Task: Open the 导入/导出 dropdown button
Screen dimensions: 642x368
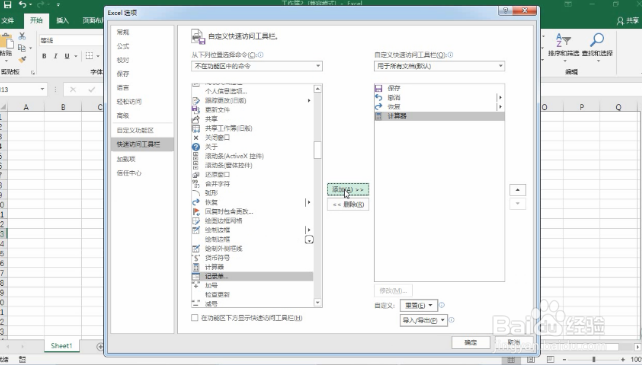Action: click(423, 320)
